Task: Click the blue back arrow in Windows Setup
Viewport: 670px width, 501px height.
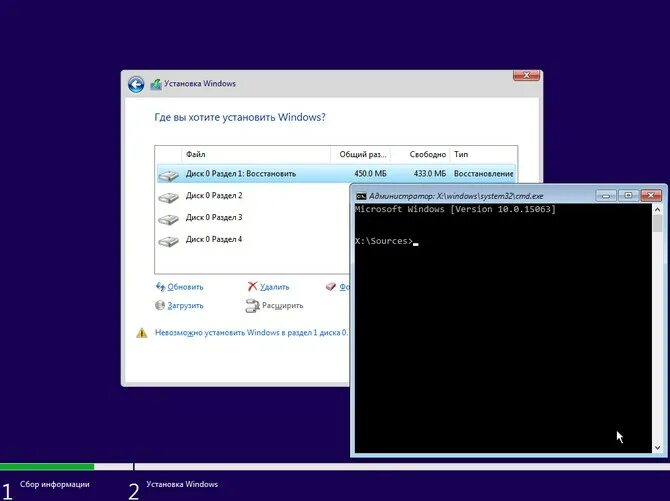Action: [136, 84]
